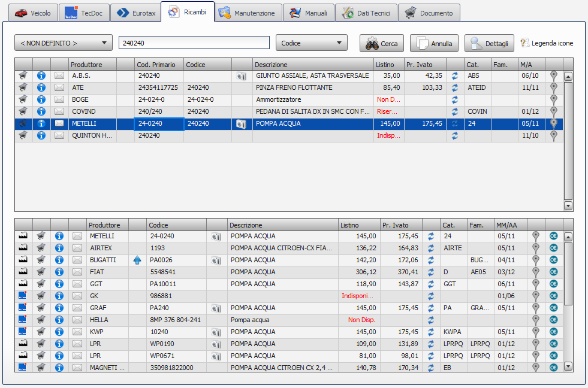The image size is (588, 388).
Task: Open the Legenda icone link
Action: click(547, 43)
